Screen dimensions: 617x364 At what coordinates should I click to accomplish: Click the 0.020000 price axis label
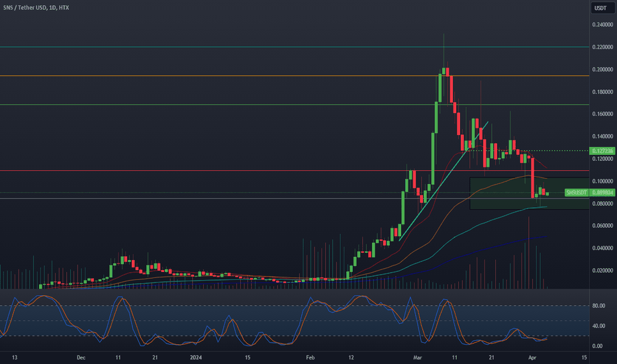(x=602, y=270)
